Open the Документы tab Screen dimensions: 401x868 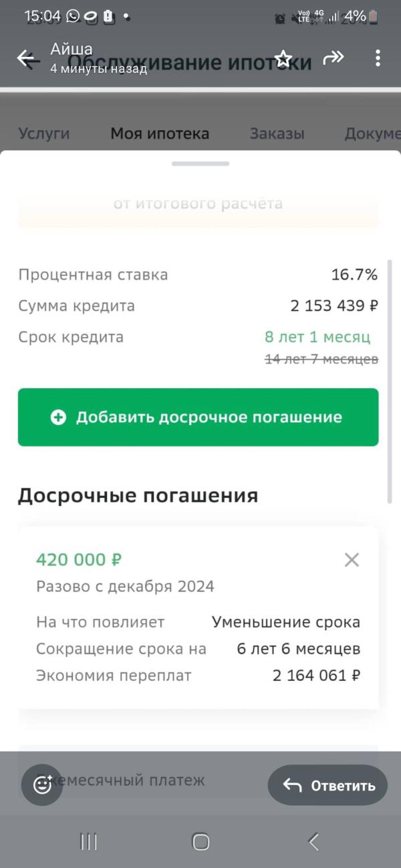click(372, 134)
